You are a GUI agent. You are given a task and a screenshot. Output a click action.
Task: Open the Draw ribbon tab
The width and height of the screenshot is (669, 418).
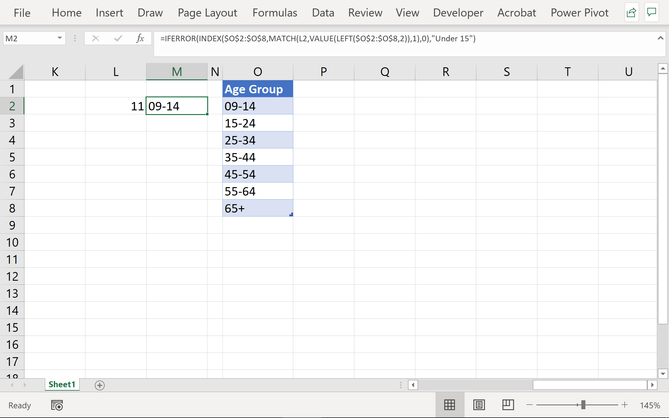[150, 13]
